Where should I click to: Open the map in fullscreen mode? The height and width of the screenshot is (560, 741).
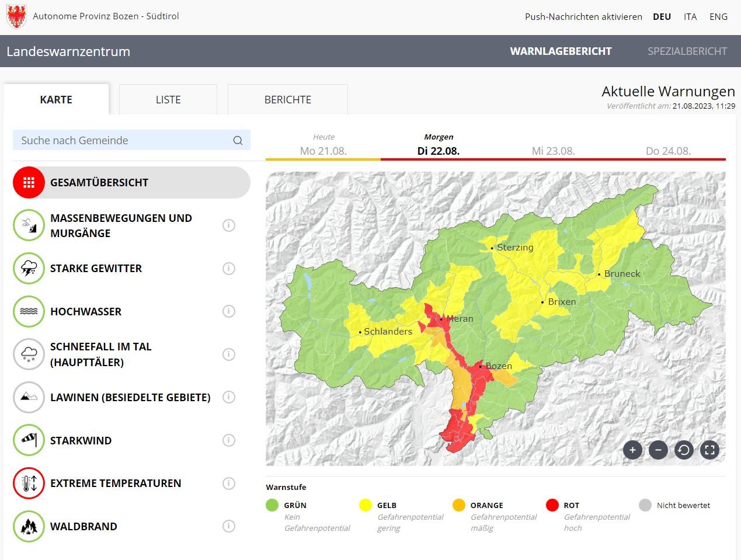709,450
